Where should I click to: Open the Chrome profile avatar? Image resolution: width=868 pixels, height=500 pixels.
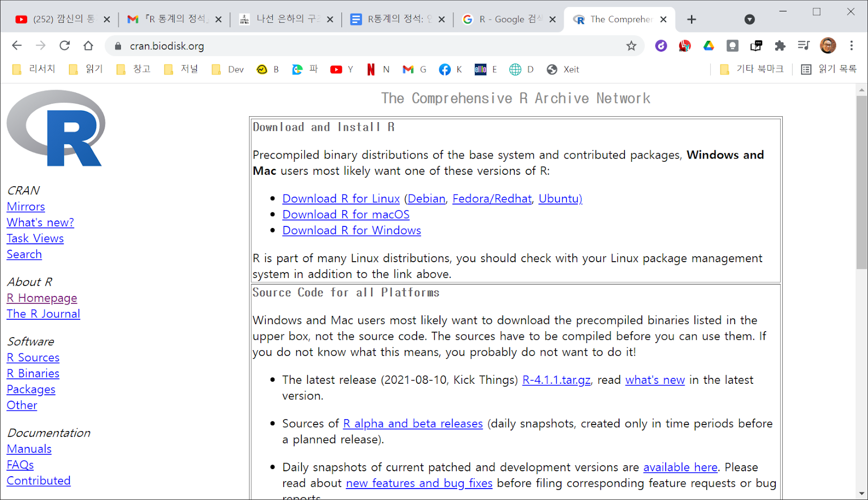click(x=828, y=46)
